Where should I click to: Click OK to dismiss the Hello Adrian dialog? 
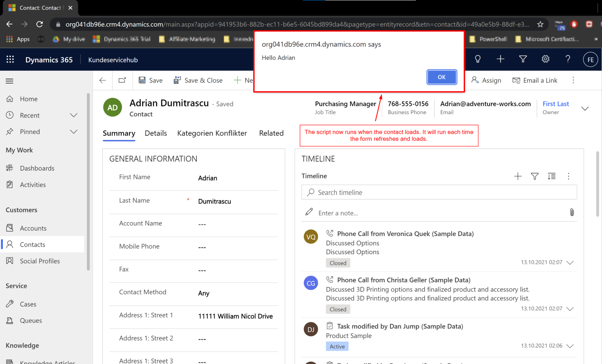441,77
